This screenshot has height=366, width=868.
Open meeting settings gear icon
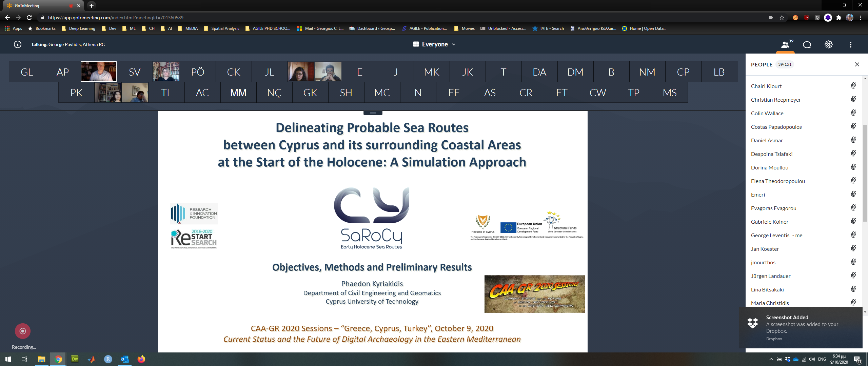pos(829,44)
